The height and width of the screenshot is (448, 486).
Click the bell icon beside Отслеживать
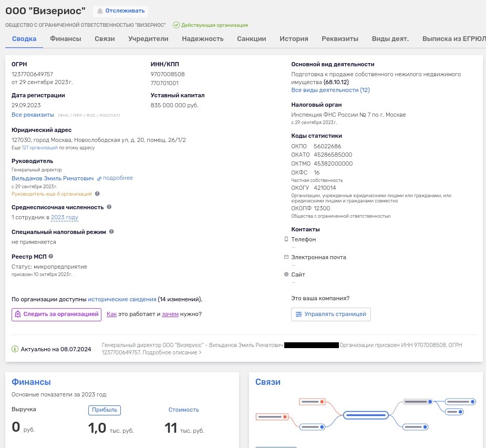[100, 11]
